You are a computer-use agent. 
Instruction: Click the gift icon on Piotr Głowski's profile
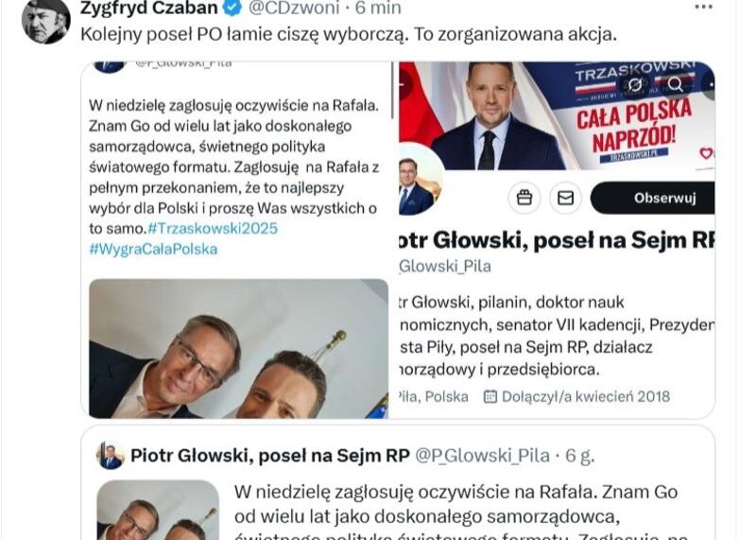coord(524,198)
